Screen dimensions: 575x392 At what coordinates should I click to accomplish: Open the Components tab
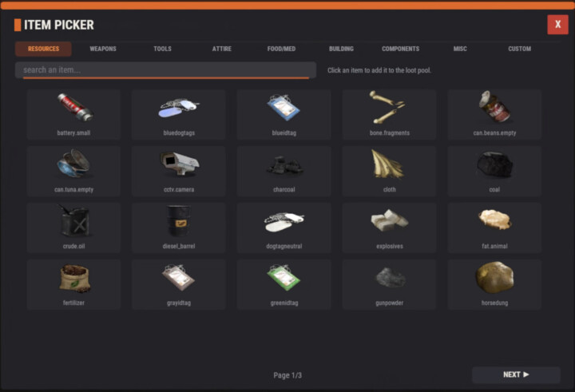click(x=400, y=49)
